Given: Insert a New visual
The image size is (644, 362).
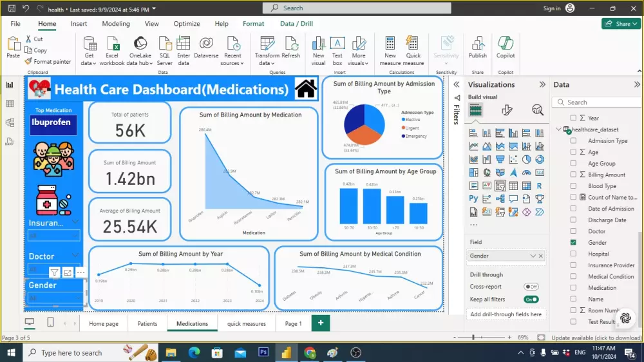Looking at the screenshot, I should tap(318, 51).
